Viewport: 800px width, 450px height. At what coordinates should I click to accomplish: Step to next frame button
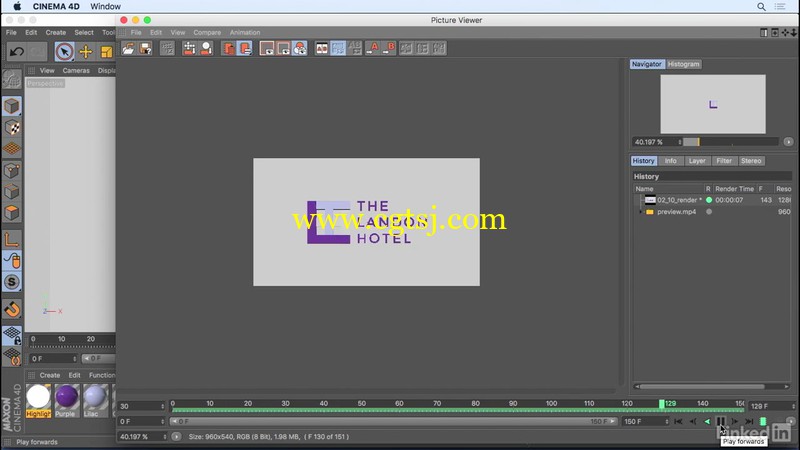735,421
